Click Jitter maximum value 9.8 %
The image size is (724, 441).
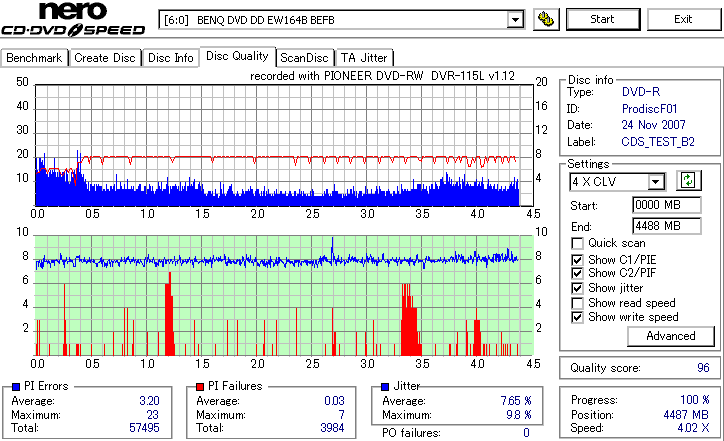click(x=519, y=415)
